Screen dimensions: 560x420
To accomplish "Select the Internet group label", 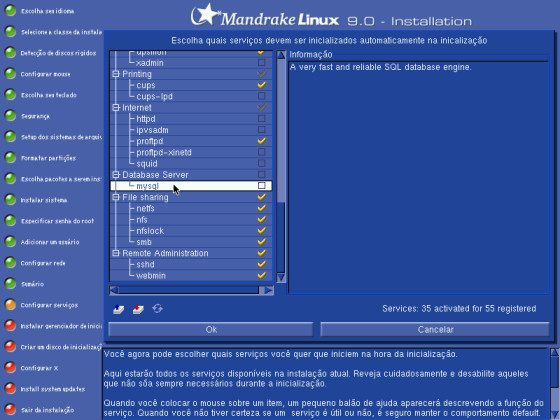I will tap(137, 108).
